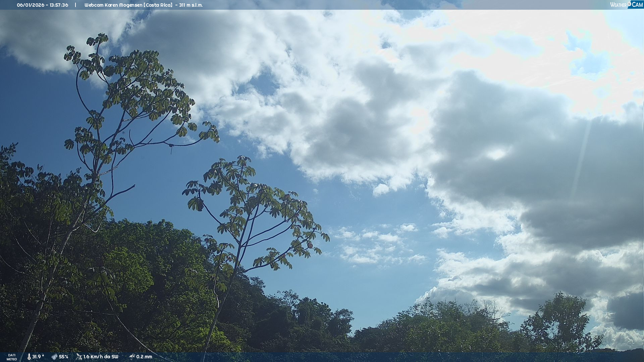644x362 pixels.
Task: Click the date 06/01/2026 timestamp
Action: click(x=31, y=5)
